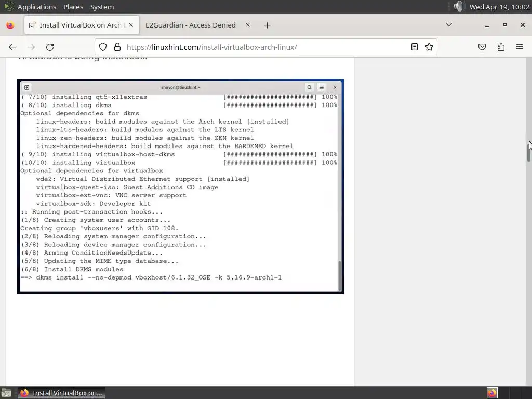
Task: Select Install VirtualBox taskbar button
Action: pyautogui.click(x=61, y=393)
